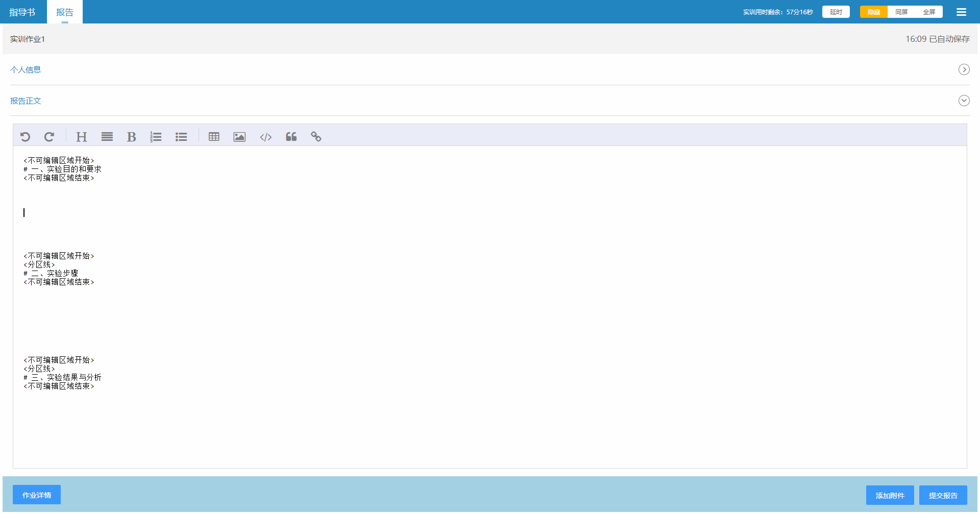Click the redo arrow in editor toolbar

click(49, 137)
